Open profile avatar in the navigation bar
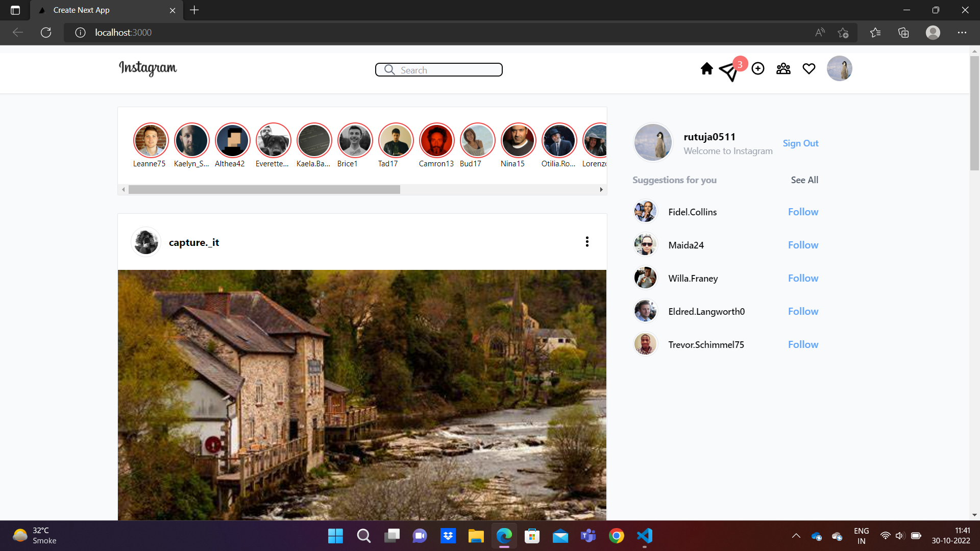Screen dimensions: 980x551 click(x=840, y=68)
